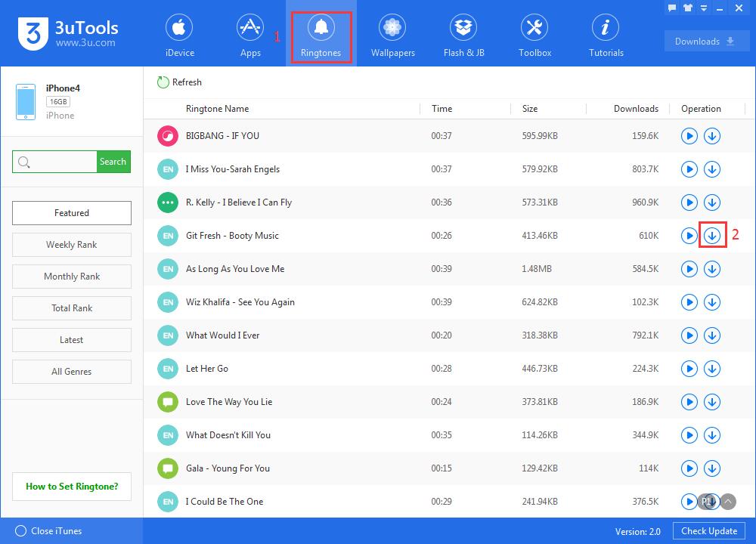Select the iPhone4 device icon

26,102
